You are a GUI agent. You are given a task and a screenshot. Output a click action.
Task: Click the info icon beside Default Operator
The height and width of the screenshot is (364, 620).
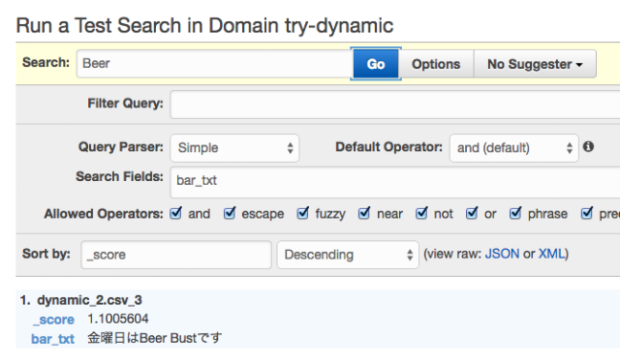coord(588,146)
